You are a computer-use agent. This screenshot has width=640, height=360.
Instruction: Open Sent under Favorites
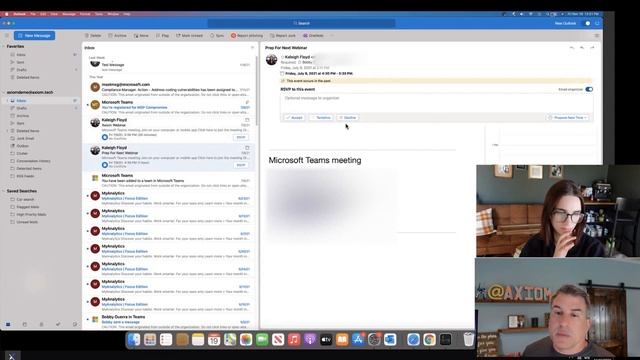(x=20, y=62)
